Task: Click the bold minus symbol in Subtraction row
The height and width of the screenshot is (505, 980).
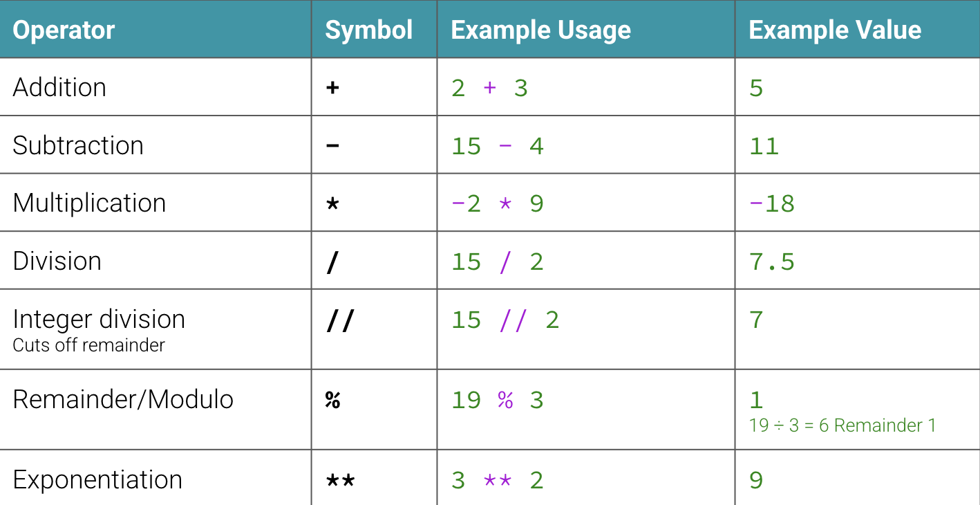Action: point(332,146)
